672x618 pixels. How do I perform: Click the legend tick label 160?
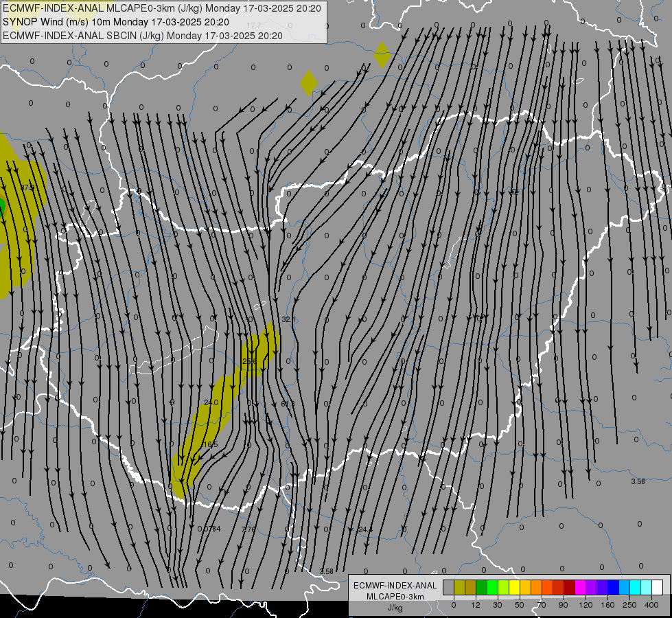pos(607,605)
